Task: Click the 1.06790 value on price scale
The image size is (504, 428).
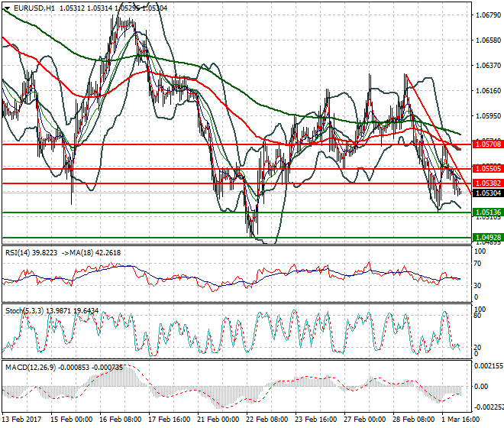Action: [x=487, y=15]
